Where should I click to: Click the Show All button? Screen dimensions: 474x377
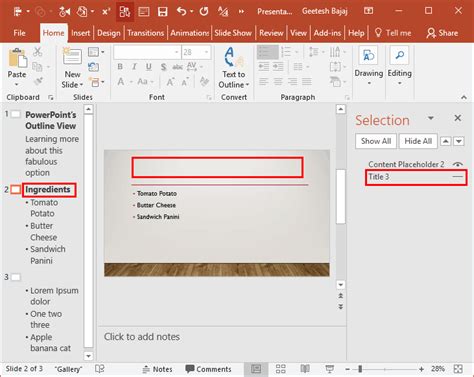coord(376,141)
